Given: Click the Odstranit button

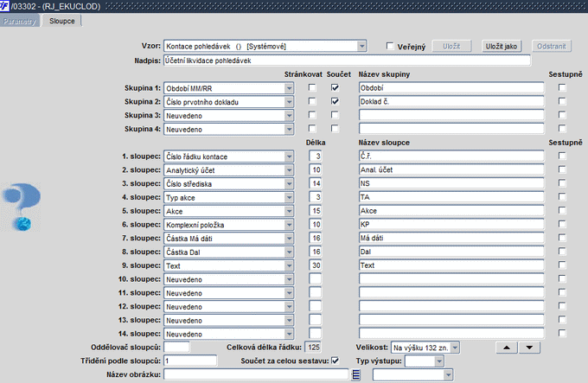Looking at the screenshot, I should tap(552, 46).
